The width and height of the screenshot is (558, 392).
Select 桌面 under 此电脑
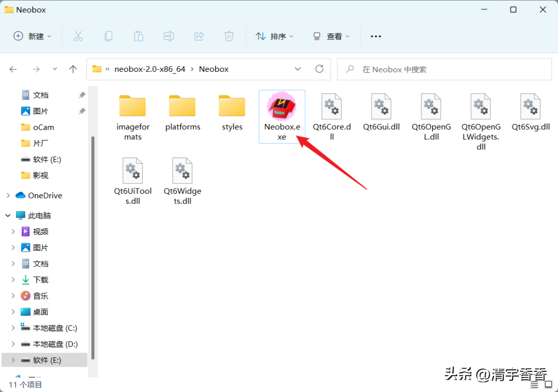point(40,311)
